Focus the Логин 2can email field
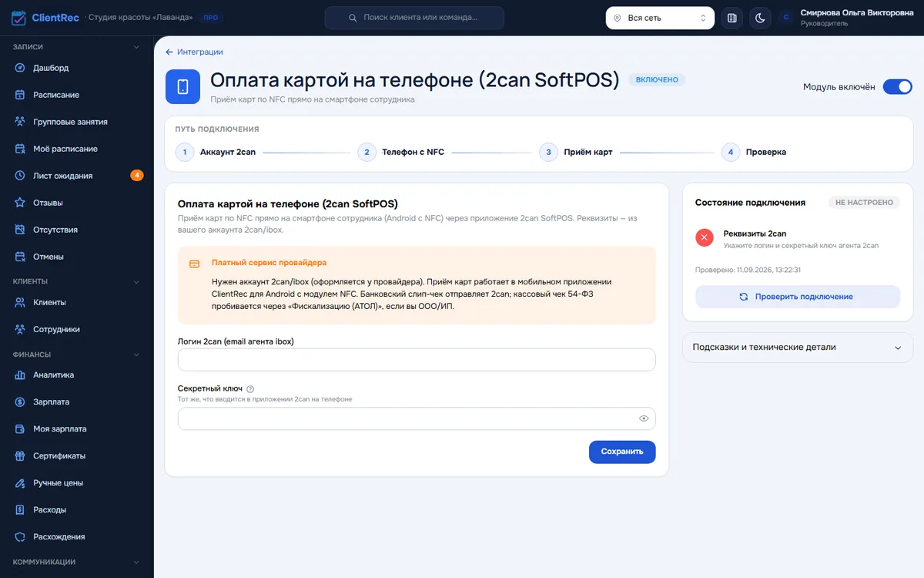 (417, 360)
